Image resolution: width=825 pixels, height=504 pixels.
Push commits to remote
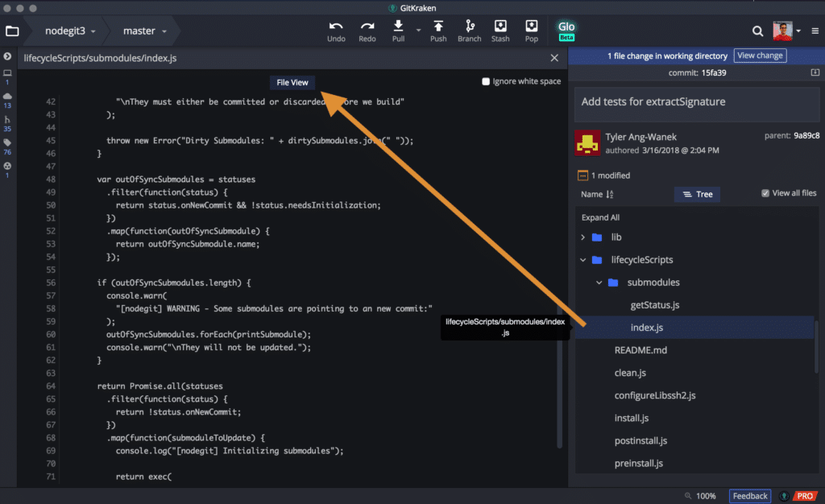[x=438, y=31]
